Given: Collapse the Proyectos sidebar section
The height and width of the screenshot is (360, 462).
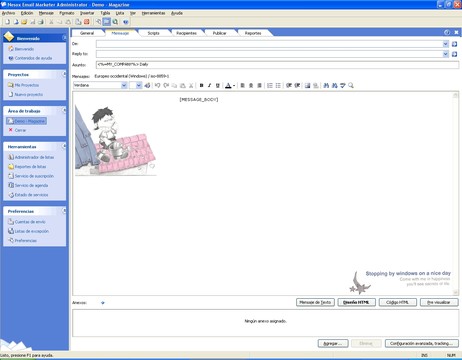Looking at the screenshot, I should (64, 74).
